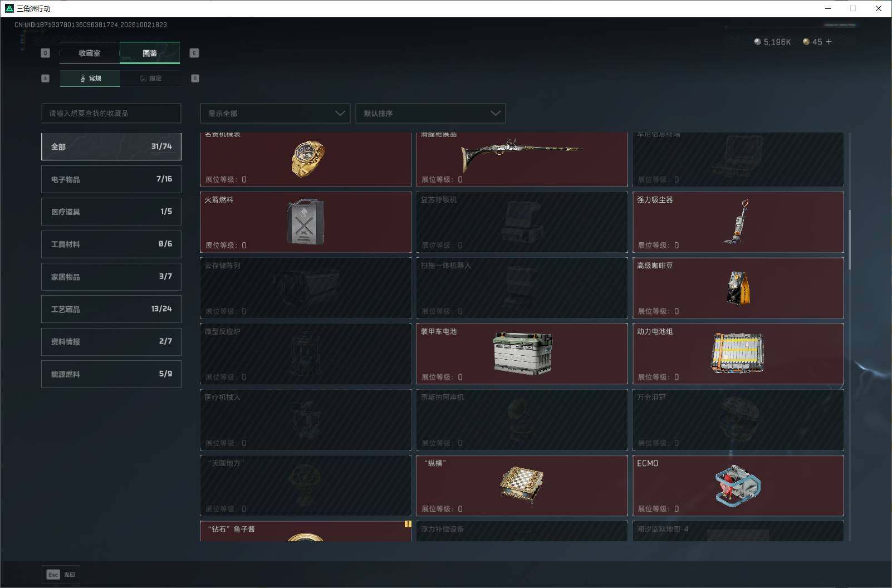Click the E key hint icon
This screenshot has height=588, width=892.
(x=194, y=53)
